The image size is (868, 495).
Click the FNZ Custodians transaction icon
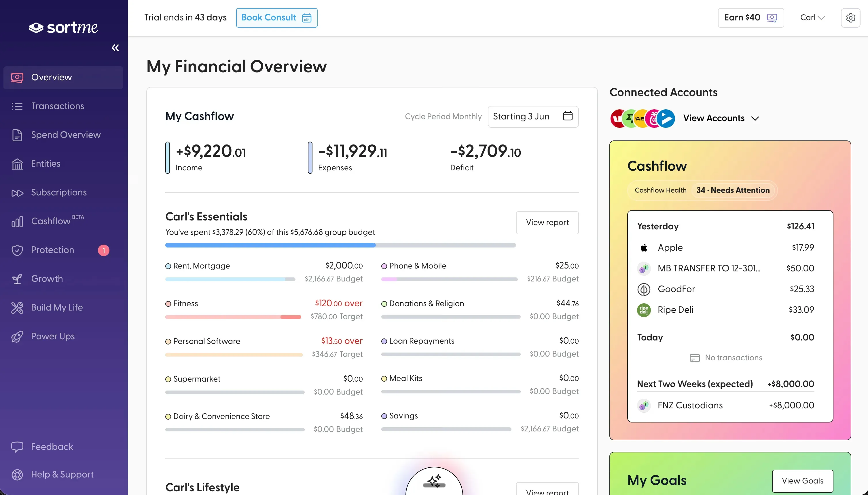pos(644,405)
